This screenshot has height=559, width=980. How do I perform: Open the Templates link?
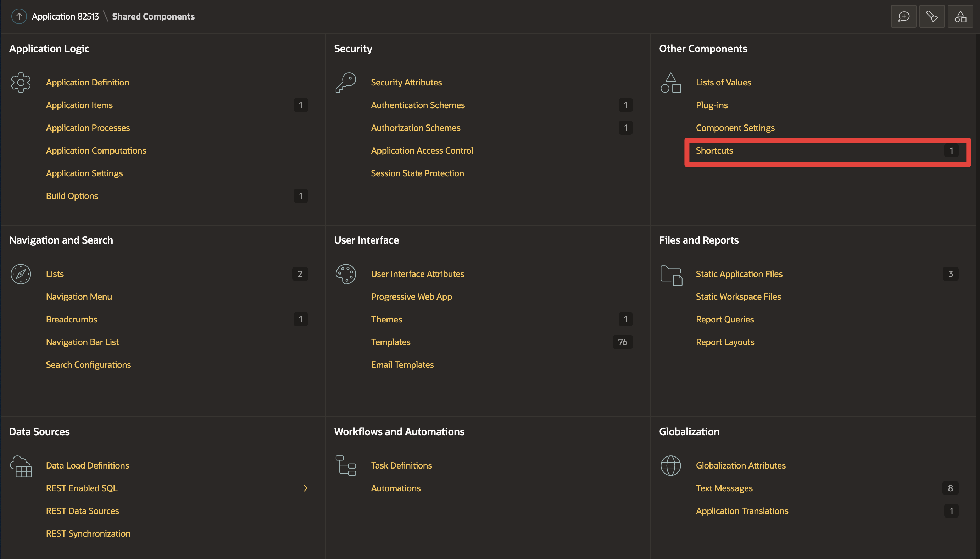coord(390,342)
